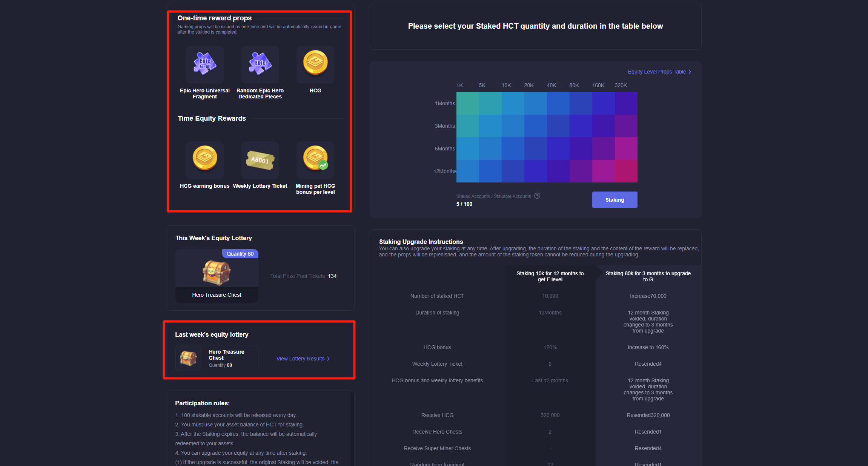Click the Epic Hero Universal Fragment icon
The image size is (868, 466).
[205, 64]
